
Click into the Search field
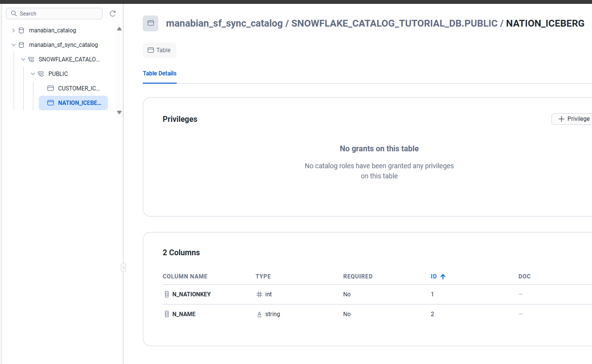(x=54, y=14)
